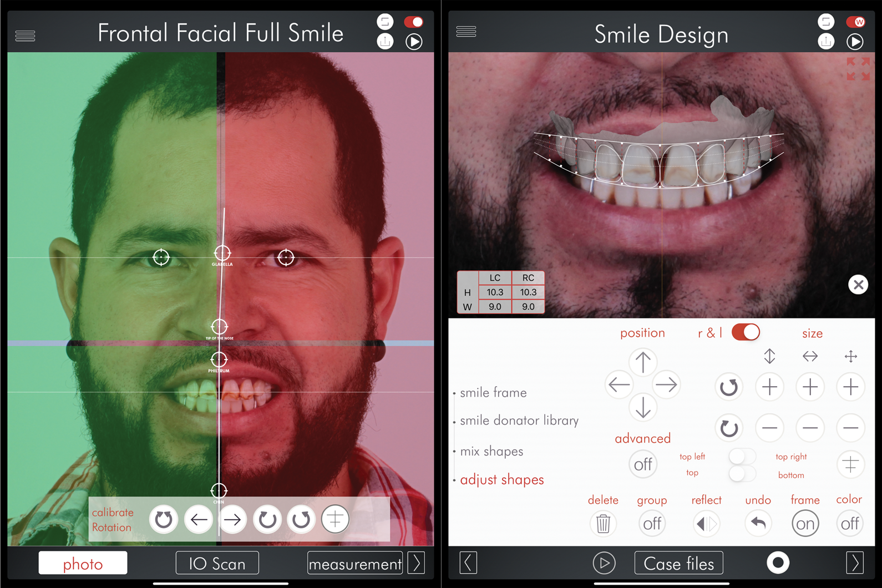This screenshot has height=588, width=882.
Task: Toggle the top left/top right slider switch
Action: 742,457
